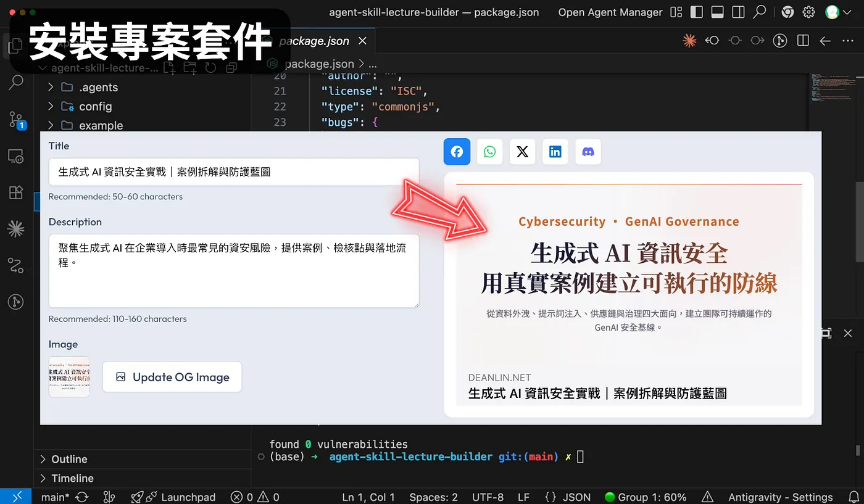Open settings gear in the title bar

[808, 12]
